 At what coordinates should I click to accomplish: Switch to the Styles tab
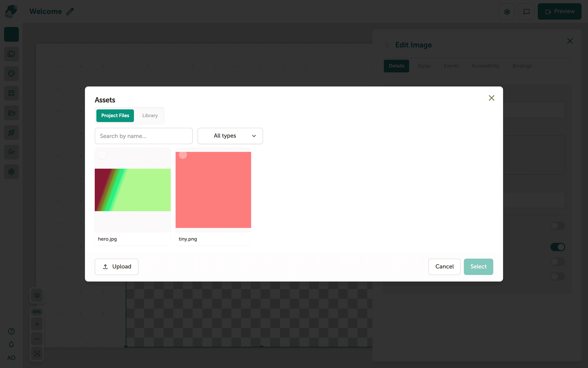click(x=424, y=66)
